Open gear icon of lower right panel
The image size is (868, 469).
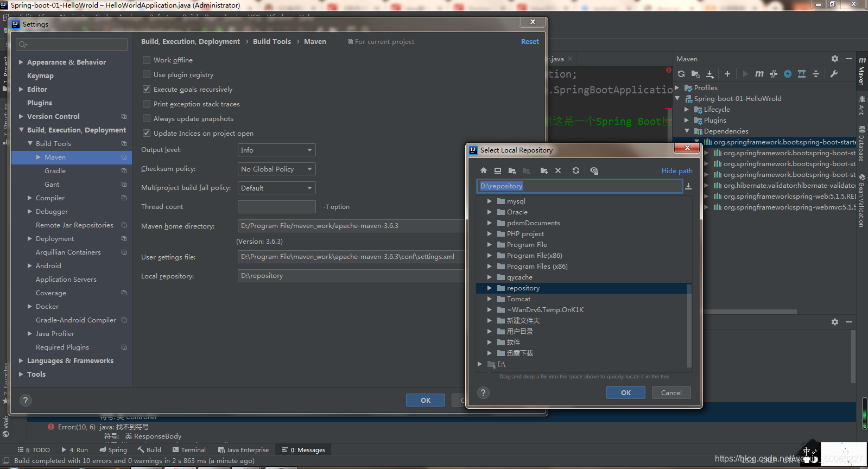click(835, 322)
